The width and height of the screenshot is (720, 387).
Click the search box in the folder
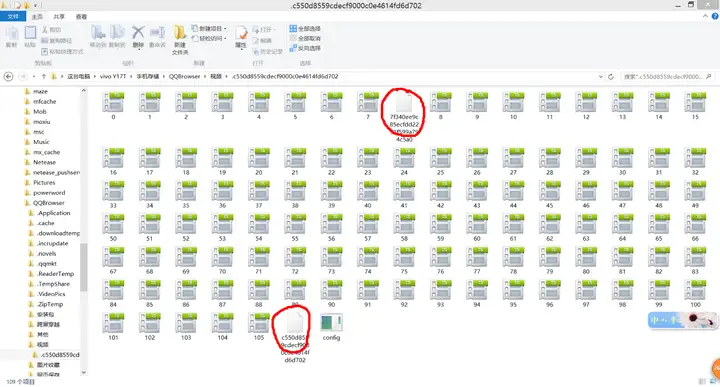point(667,77)
